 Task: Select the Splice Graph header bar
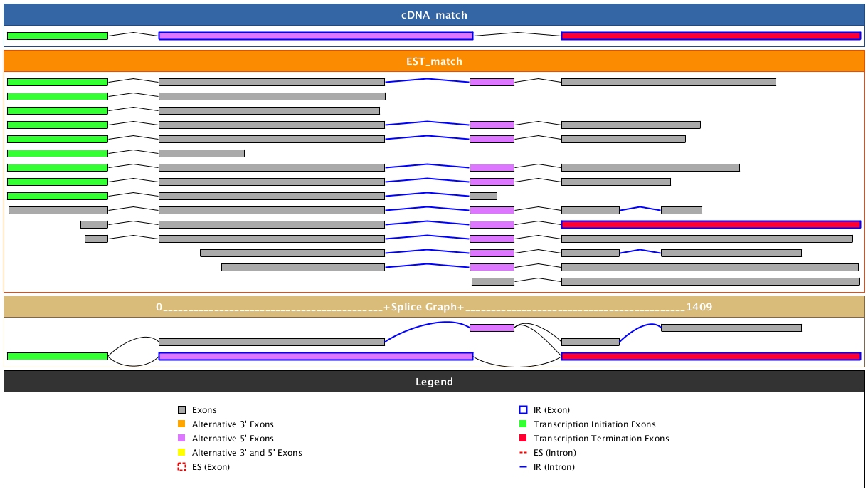pos(434,307)
